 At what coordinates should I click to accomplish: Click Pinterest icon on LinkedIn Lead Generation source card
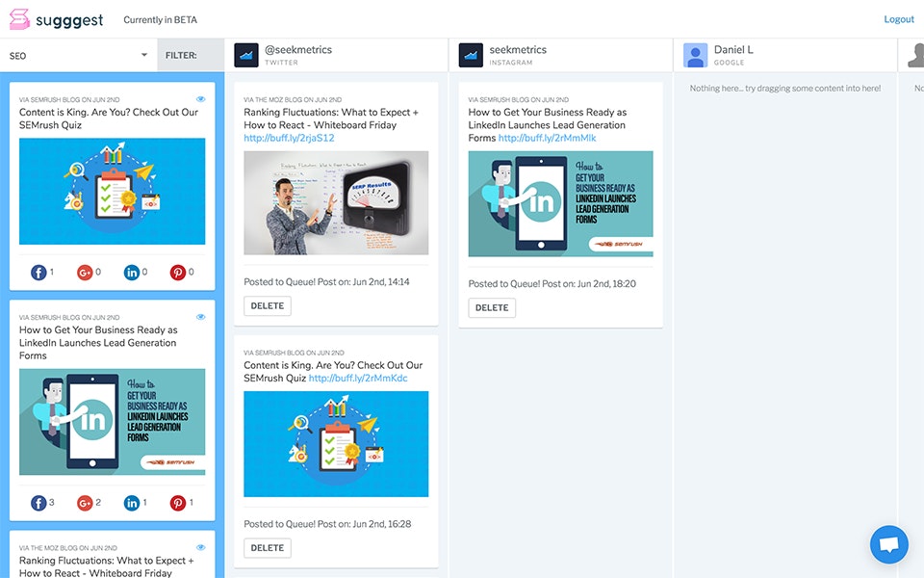pos(178,503)
